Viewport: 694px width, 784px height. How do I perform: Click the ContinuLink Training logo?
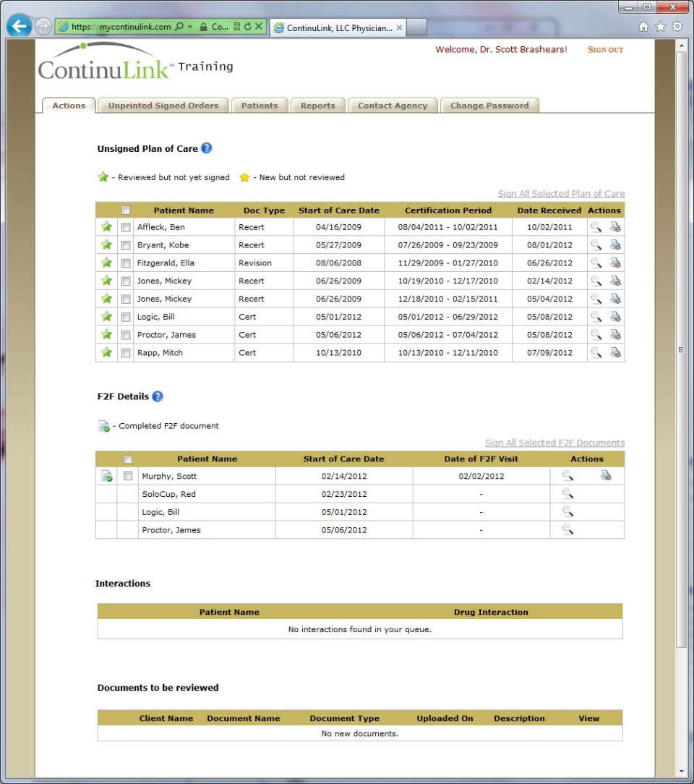[x=135, y=62]
